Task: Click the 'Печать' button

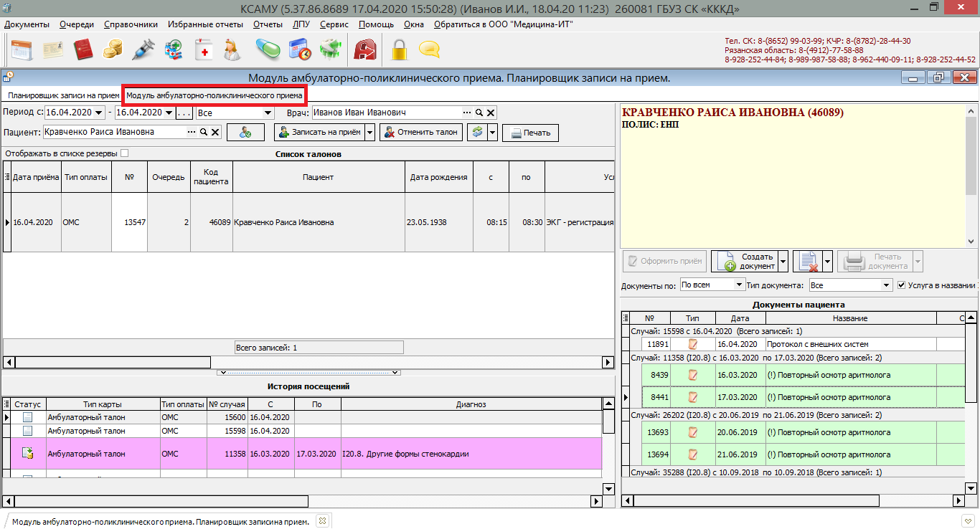Action: (530, 133)
